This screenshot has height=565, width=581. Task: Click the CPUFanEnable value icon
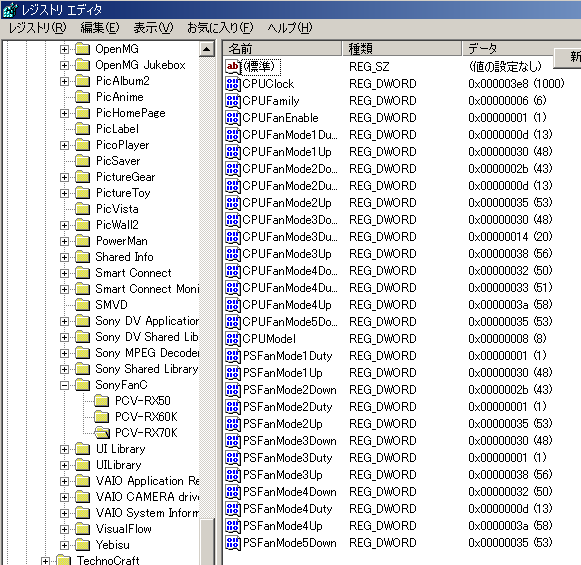click(233, 118)
